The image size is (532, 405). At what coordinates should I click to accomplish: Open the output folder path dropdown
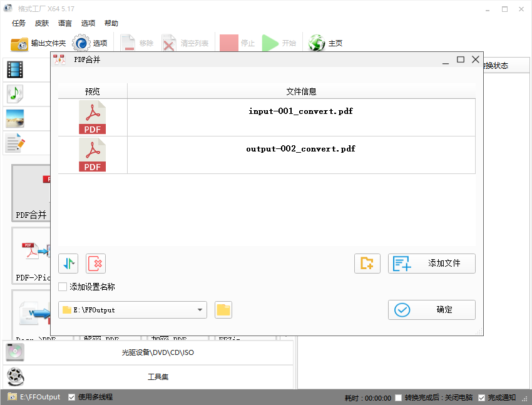coord(200,310)
